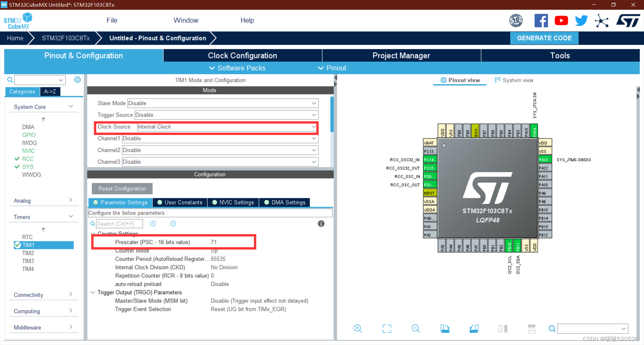This screenshot has height=345, width=644.
Task: Click the Reset Configuration button
Action: [122, 189]
